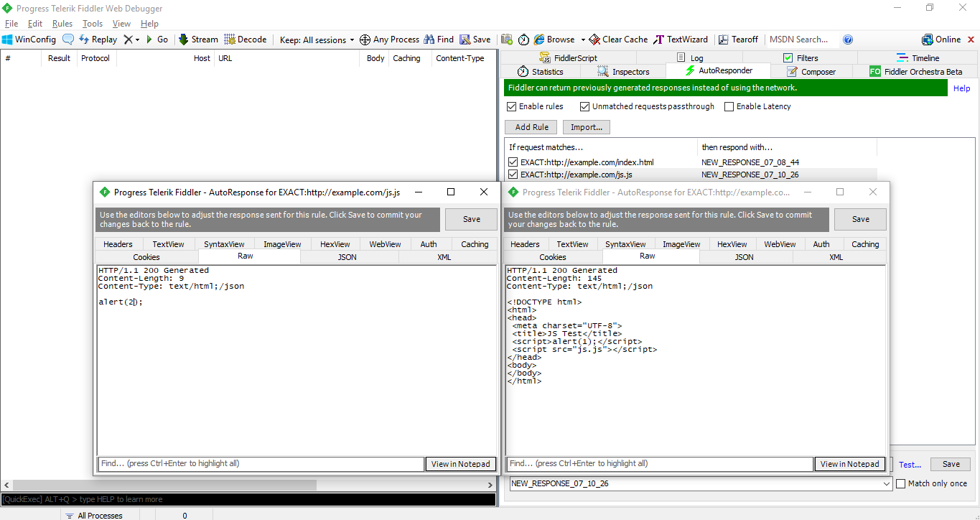This screenshot has width=980, height=520.
Task: Open the View menu
Action: pos(121,24)
